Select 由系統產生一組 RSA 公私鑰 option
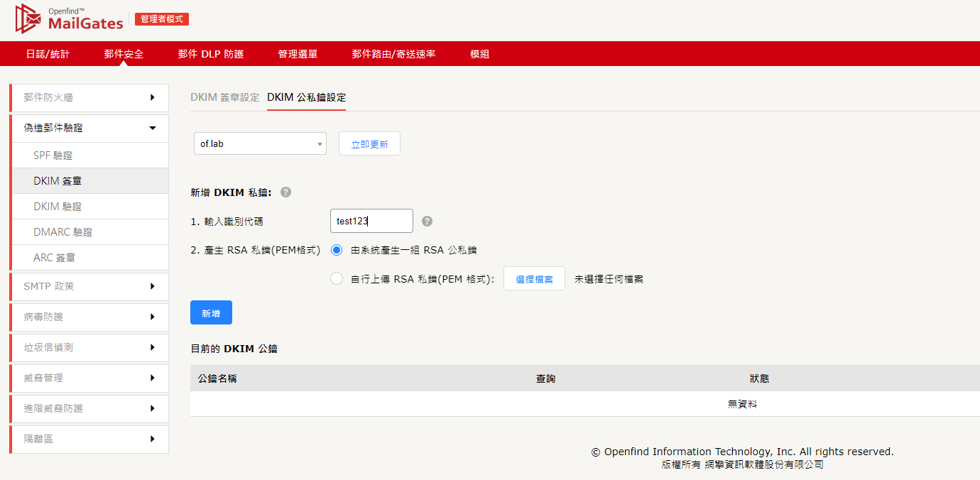The height and width of the screenshot is (480, 980). click(336, 250)
